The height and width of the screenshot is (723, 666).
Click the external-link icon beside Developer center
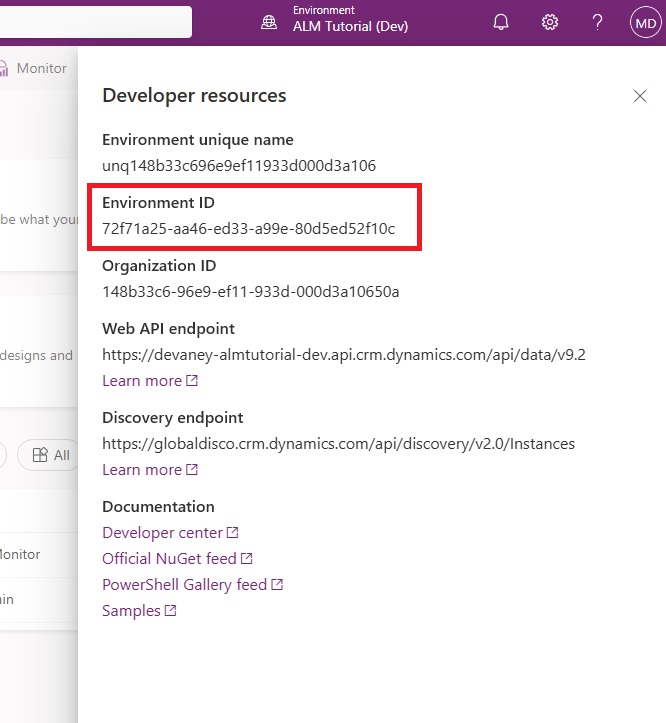point(232,533)
